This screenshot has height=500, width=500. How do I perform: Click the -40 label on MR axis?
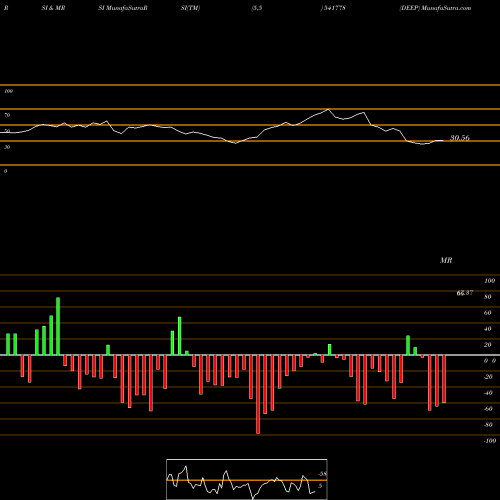point(488,393)
